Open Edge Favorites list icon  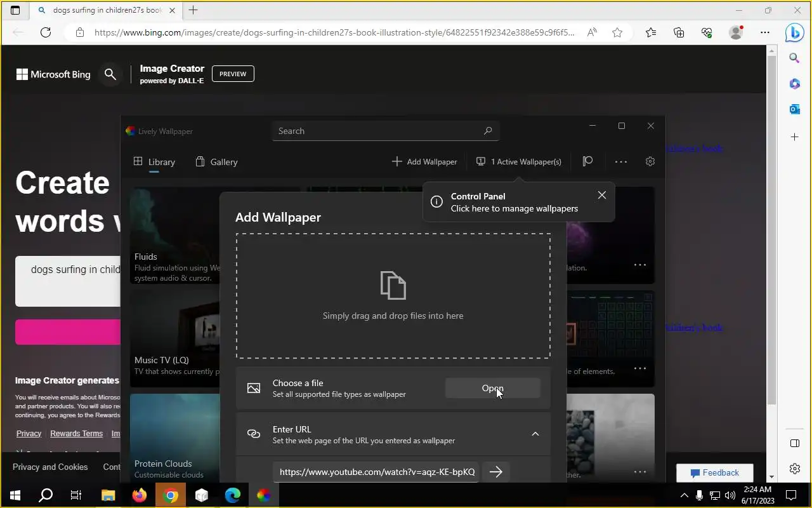[651, 32]
